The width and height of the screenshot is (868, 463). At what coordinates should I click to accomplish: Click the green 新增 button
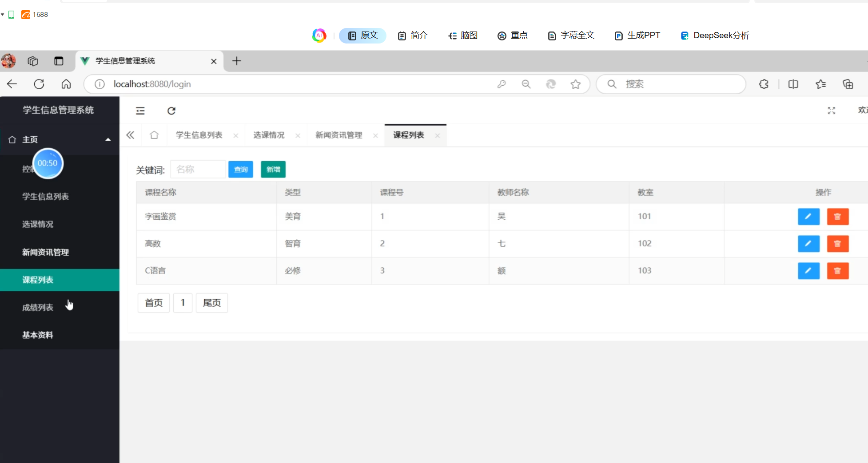click(x=273, y=170)
